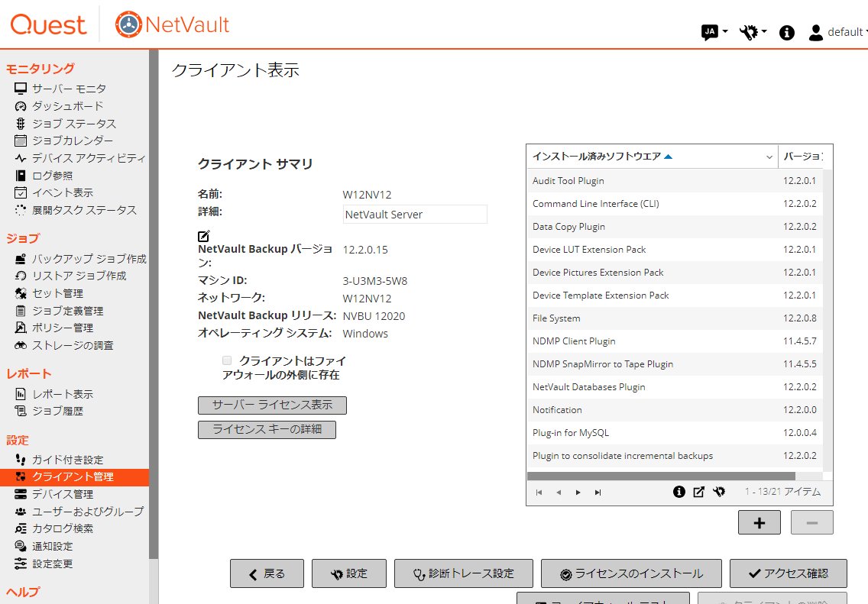Click the 設定 button at bottom
Screen dimensions: 868x604
(348, 573)
